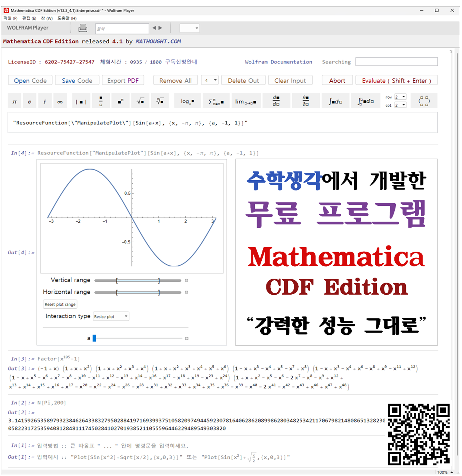Click the Save Code button
The image size is (462, 476).
pos(77,80)
